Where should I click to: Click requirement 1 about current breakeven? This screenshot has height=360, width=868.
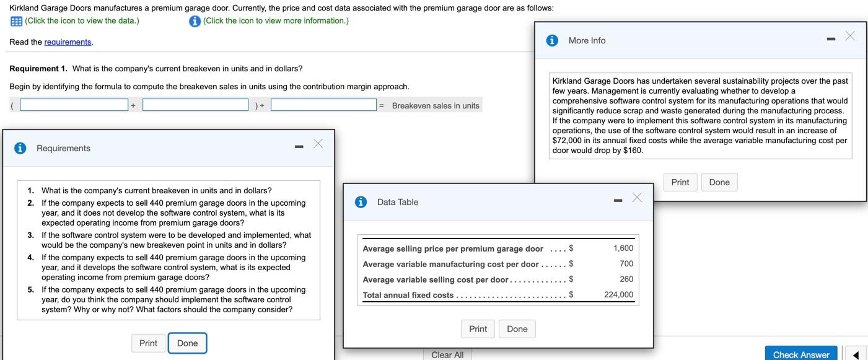(156, 190)
